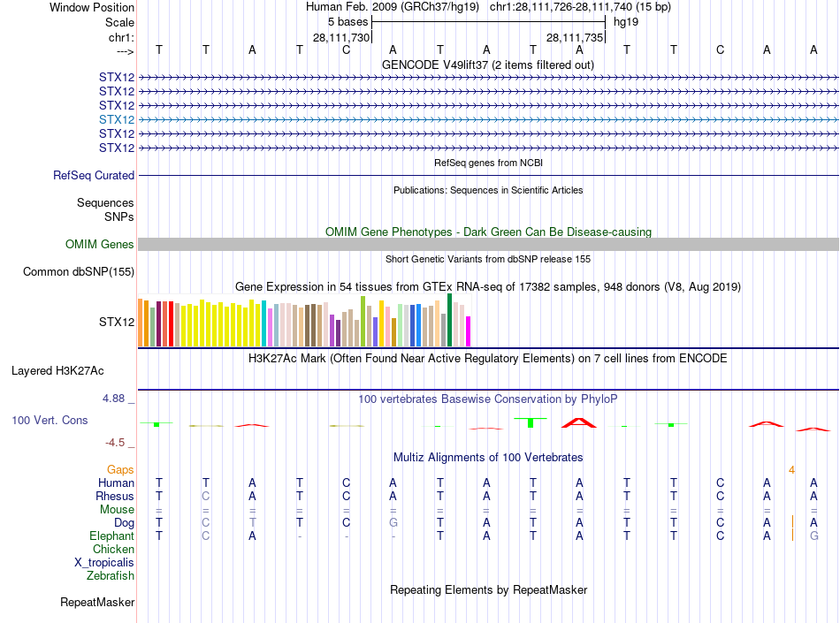Click the gray G in Elephant alignment row
Viewport: 840px width, 623px height.
813,536
